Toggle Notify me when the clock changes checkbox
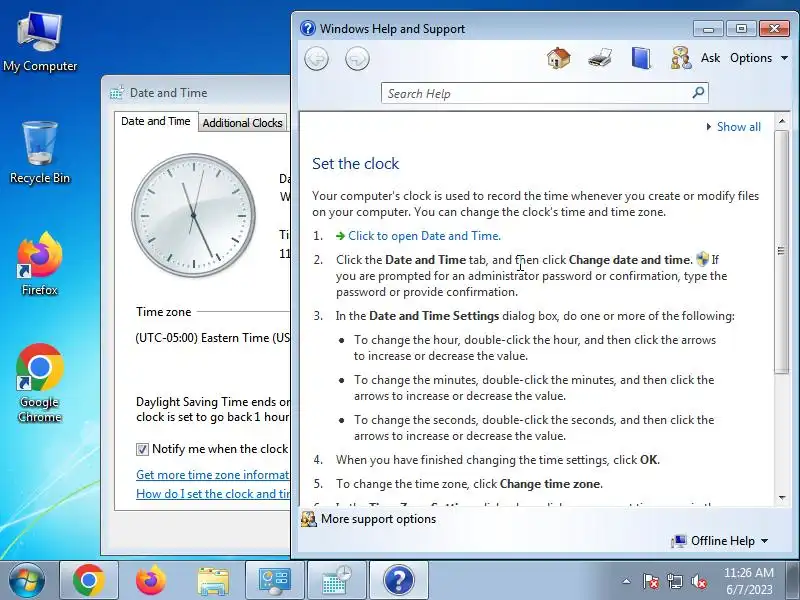This screenshot has height=600, width=800. tap(142, 449)
